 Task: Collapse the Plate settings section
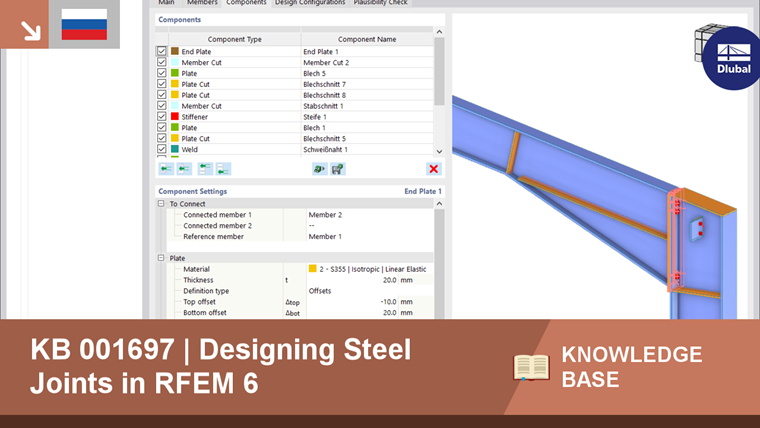click(161, 258)
